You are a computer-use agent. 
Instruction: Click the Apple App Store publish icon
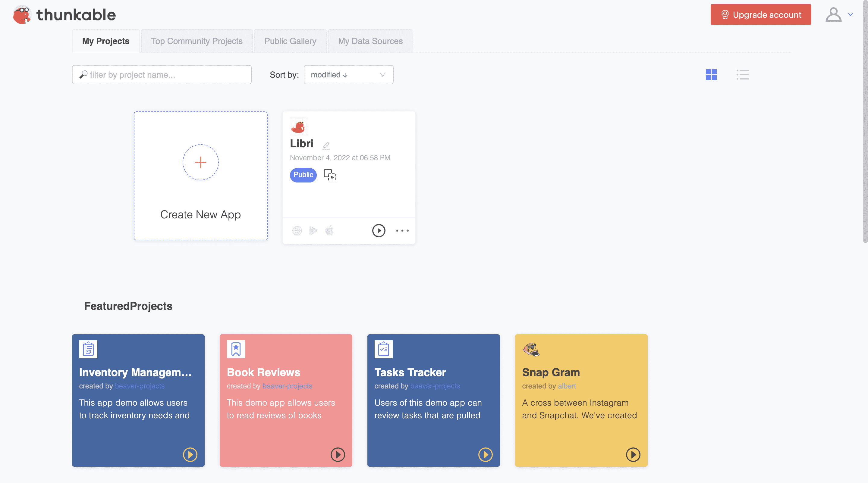click(x=329, y=231)
